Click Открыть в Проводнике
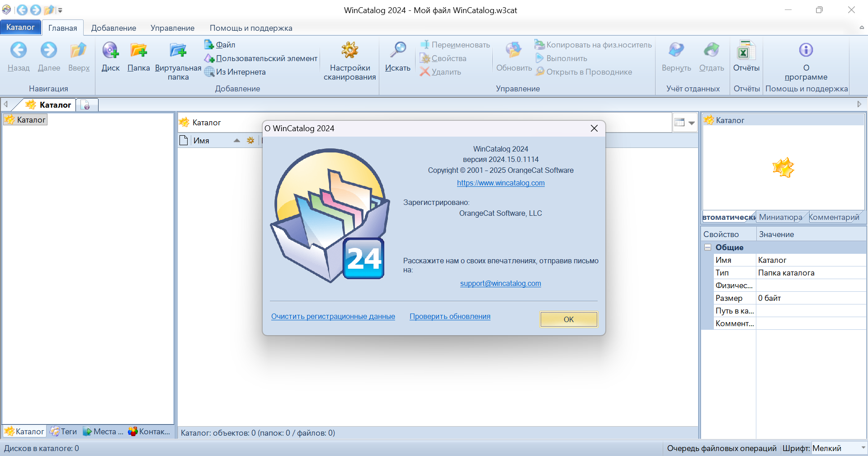Viewport: 868px width, 456px height. (584, 72)
